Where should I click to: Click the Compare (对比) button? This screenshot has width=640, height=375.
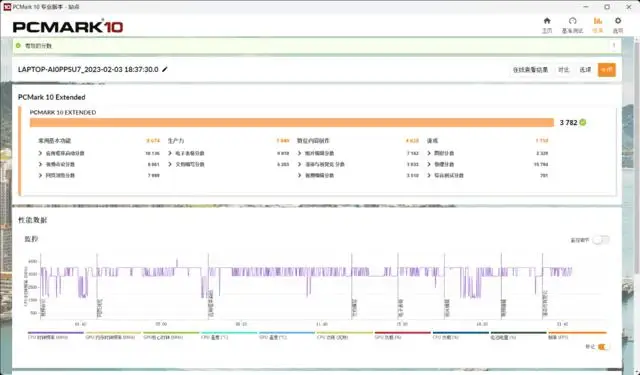click(x=564, y=70)
